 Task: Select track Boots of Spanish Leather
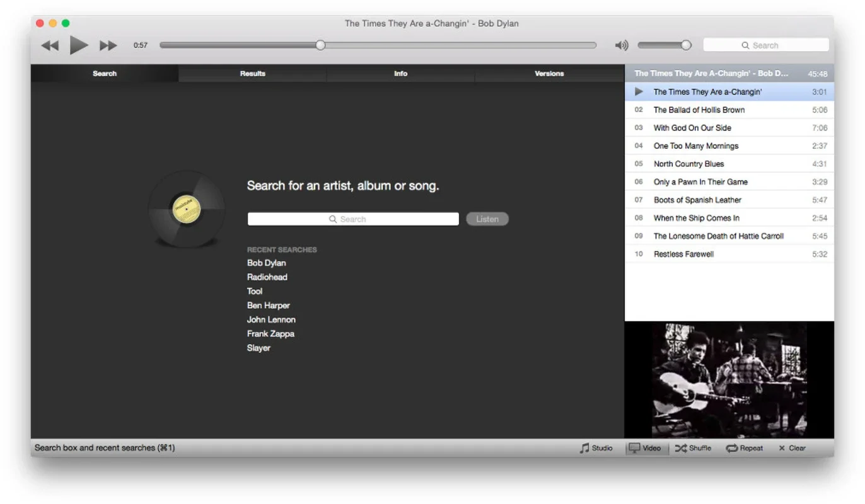point(729,200)
